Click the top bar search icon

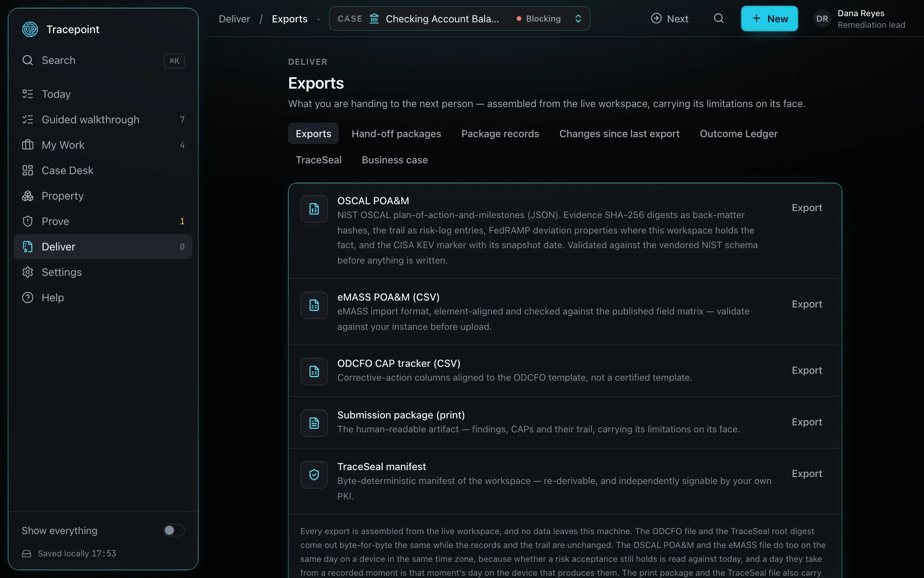[718, 18]
